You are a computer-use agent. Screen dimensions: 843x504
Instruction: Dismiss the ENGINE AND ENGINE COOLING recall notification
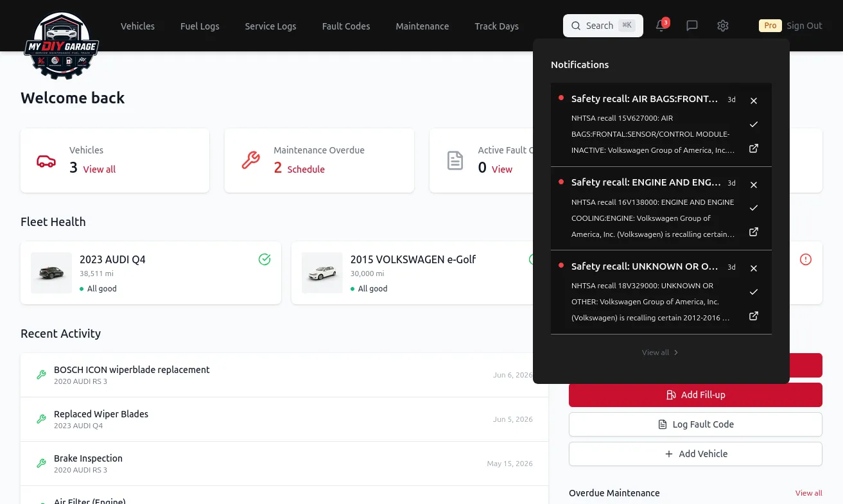click(754, 185)
